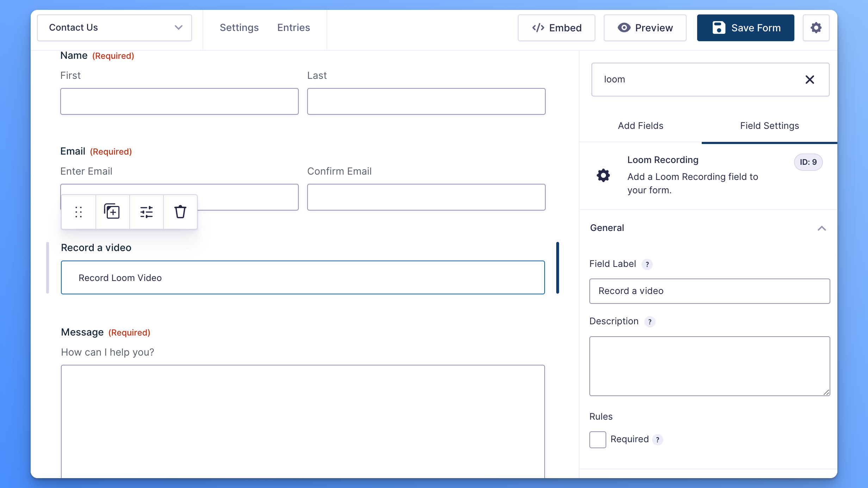Open help tooltip for Field Label
Screen dimensions: 868x488
[x=647, y=264]
